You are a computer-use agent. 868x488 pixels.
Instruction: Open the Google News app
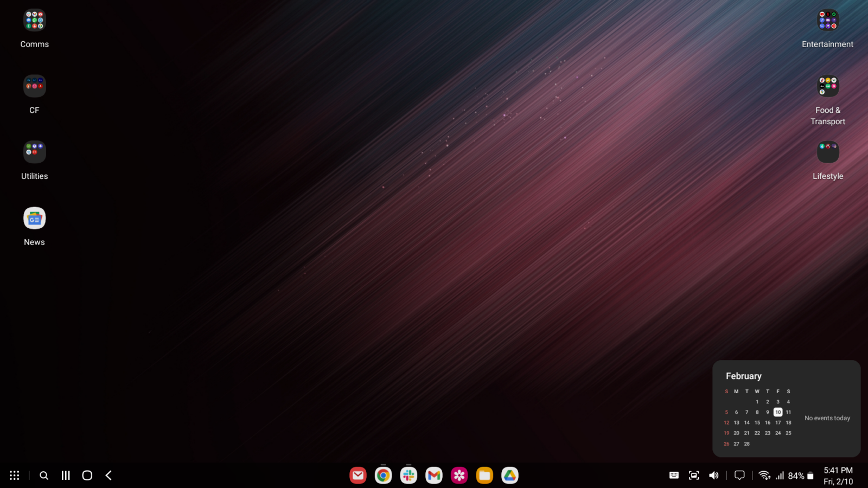coord(34,218)
